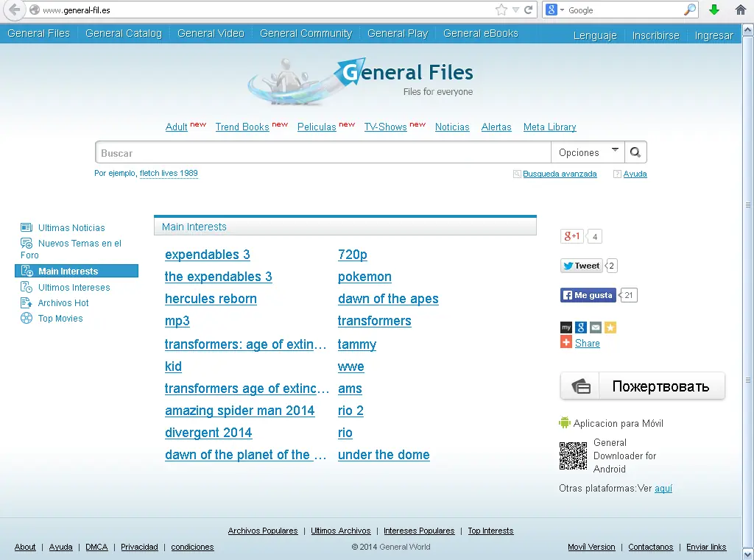Click the General Files logo

click(x=360, y=81)
